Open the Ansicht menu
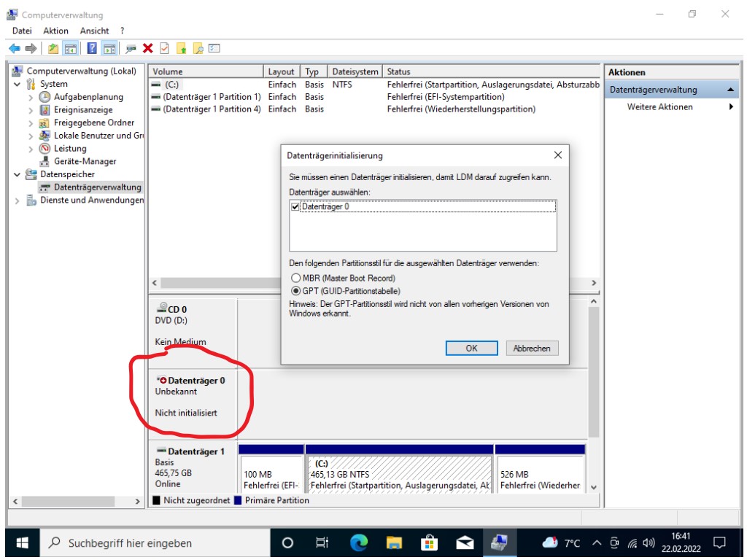 pos(94,31)
